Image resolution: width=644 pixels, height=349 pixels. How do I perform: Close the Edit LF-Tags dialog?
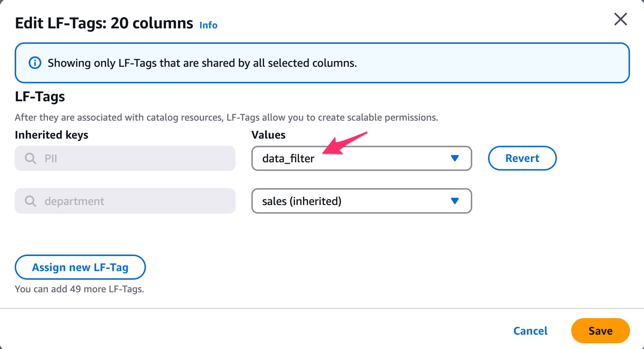(x=620, y=19)
